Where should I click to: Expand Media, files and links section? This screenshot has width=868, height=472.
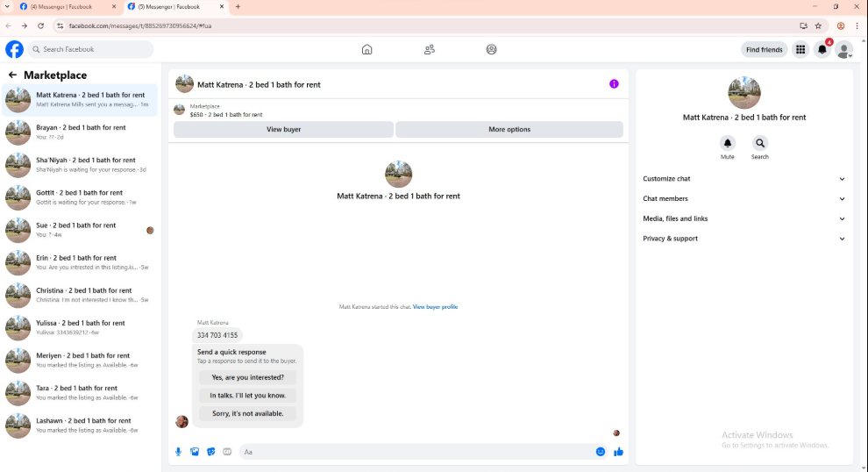pos(744,218)
